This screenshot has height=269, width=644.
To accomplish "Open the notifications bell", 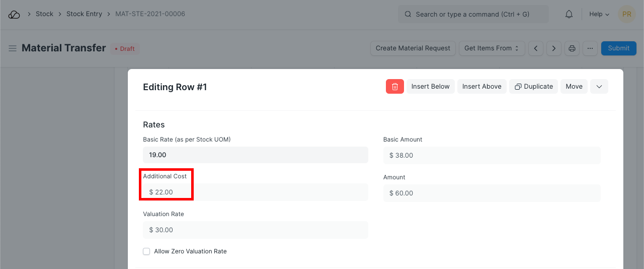I will click(569, 14).
